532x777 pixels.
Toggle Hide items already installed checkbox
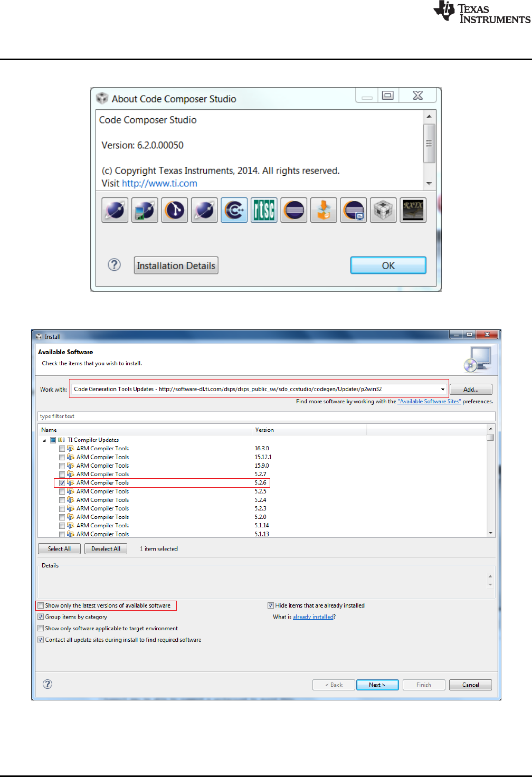(x=271, y=605)
